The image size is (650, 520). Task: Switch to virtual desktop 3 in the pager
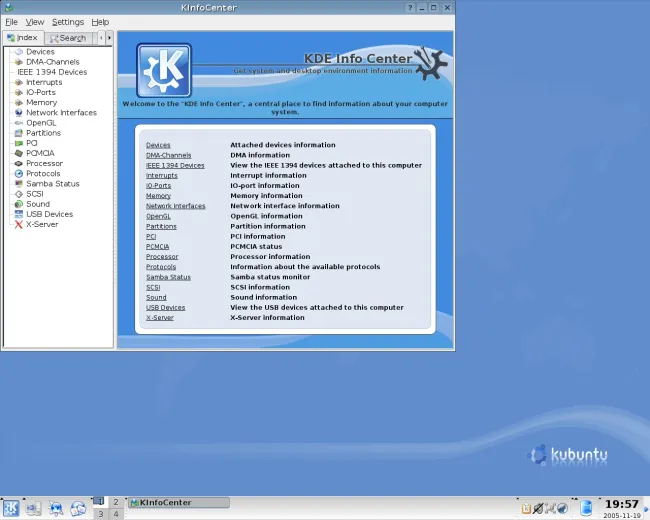tap(100, 514)
